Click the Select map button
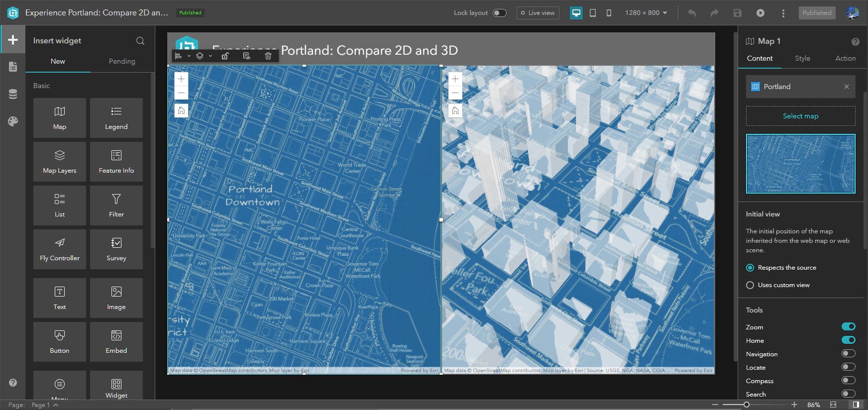 [x=800, y=116]
